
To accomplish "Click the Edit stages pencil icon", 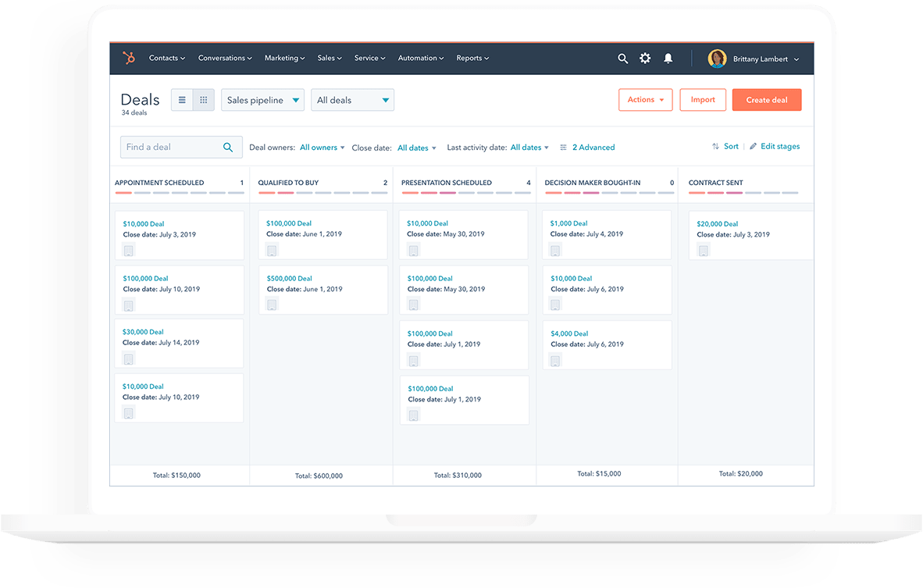I will 754,146.
